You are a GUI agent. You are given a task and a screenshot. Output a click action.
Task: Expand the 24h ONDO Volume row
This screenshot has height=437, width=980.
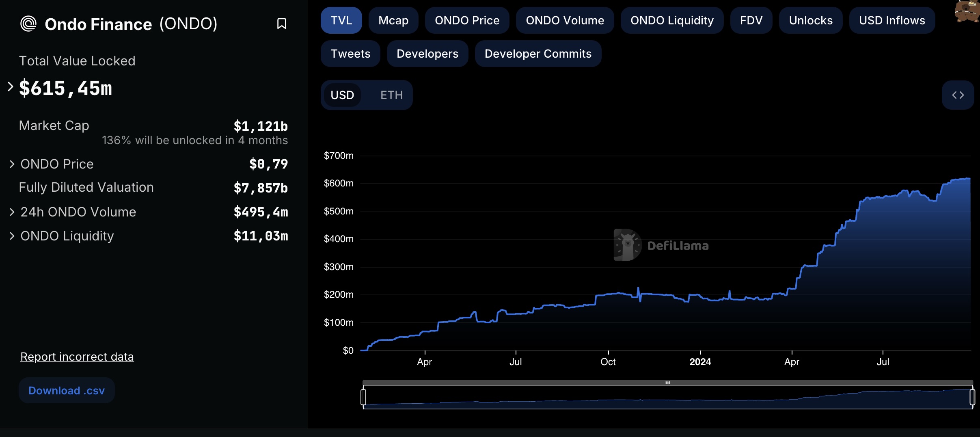pyautogui.click(x=12, y=212)
